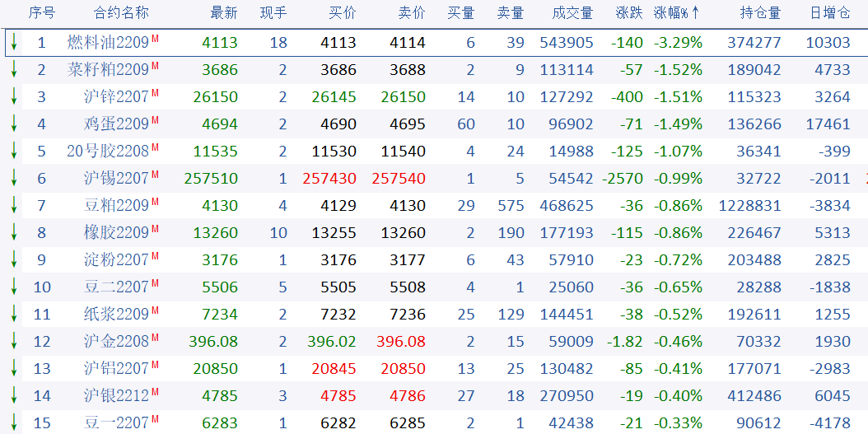The width and height of the screenshot is (868, 434).
Task: Click the M marker beside 沪金2208
Action: [x=155, y=338]
